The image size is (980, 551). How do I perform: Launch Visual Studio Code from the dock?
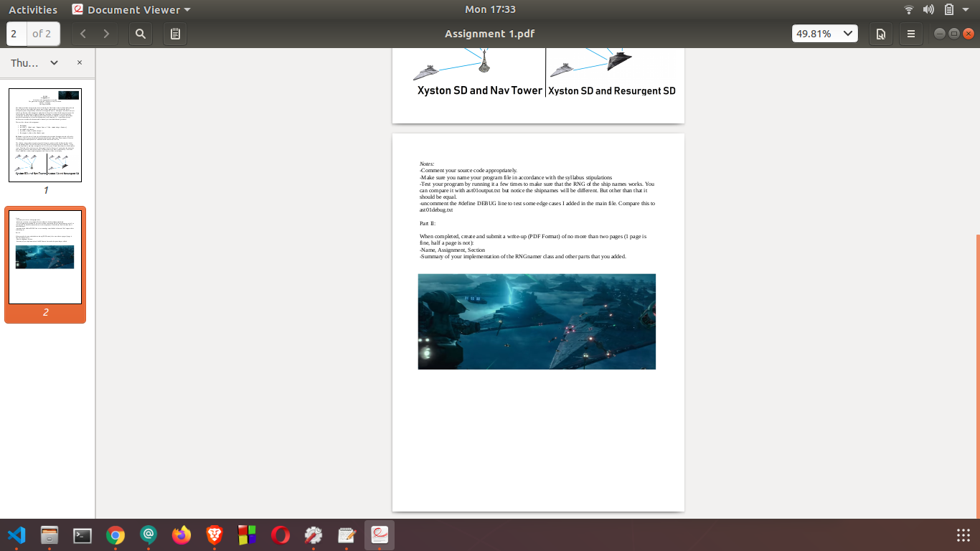[x=17, y=534]
